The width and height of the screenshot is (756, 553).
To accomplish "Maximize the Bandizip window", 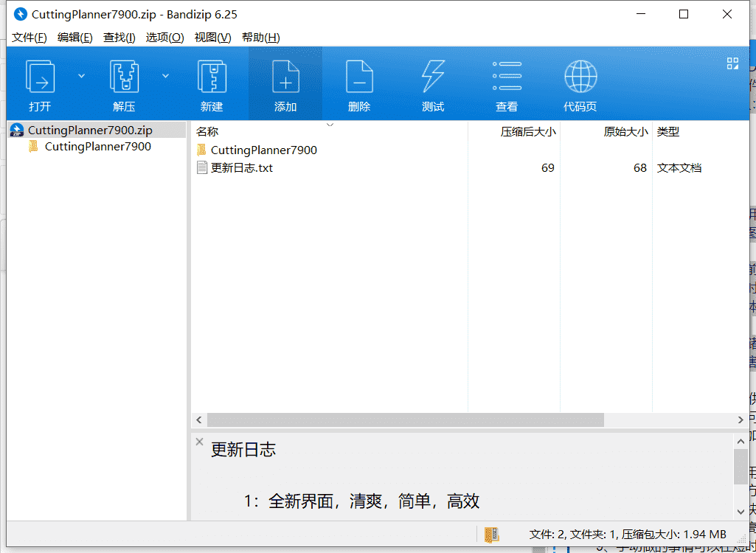I will [684, 15].
